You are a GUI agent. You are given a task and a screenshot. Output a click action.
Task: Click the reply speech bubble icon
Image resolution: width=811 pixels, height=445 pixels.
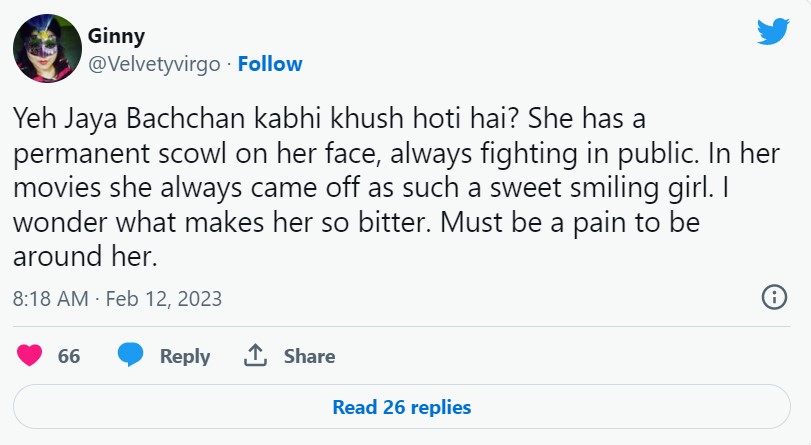[x=131, y=356]
